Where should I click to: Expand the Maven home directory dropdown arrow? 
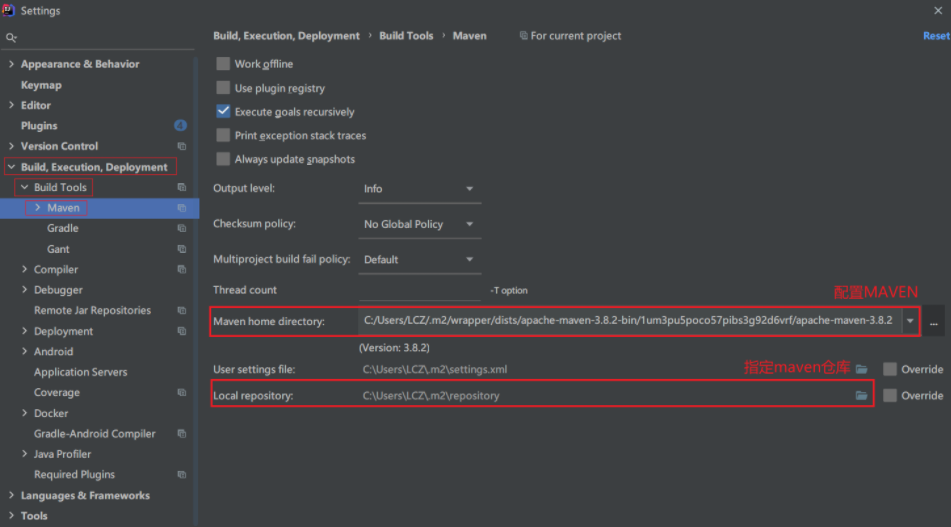(910, 321)
